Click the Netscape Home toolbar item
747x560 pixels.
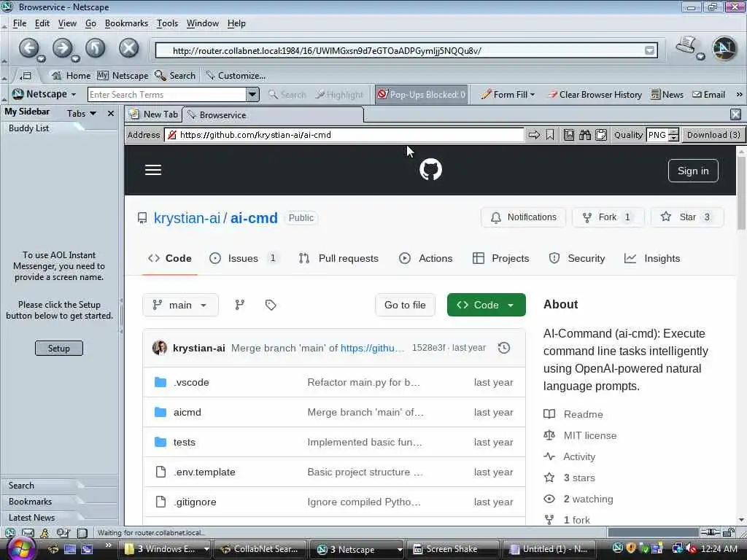[x=71, y=75]
